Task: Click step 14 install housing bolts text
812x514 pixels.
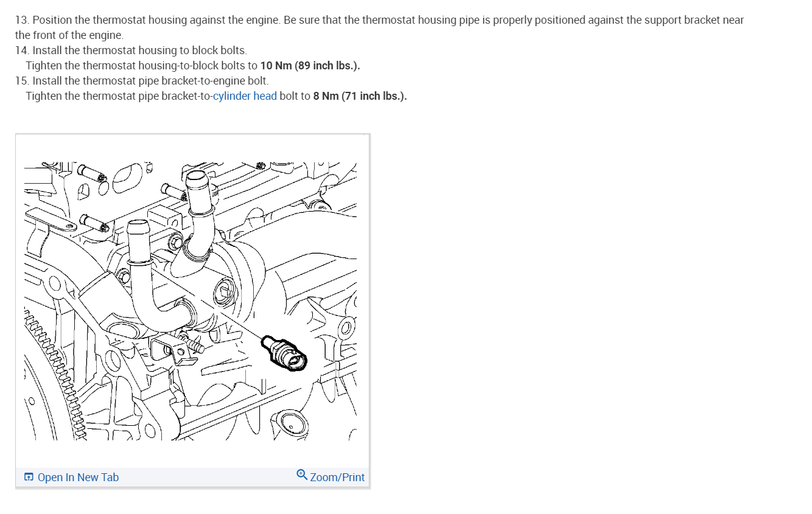Action: point(131,50)
